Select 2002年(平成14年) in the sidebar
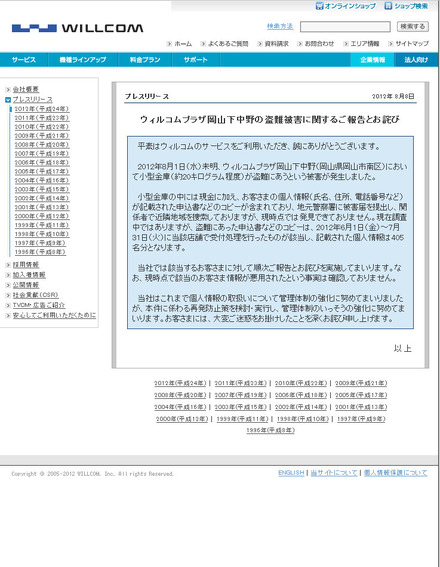The height and width of the screenshot is (567, 440). pyautogui.click(x=42, y=198)
